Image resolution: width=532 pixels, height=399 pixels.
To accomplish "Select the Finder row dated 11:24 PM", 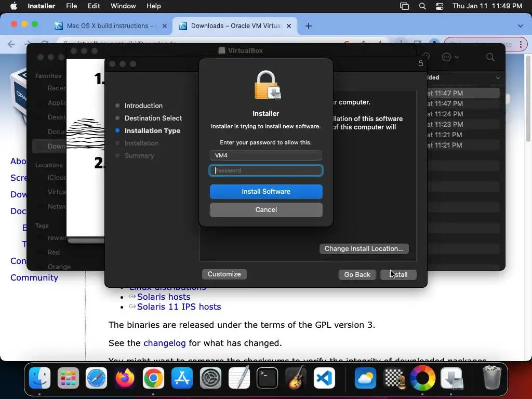I will [463, 114].
